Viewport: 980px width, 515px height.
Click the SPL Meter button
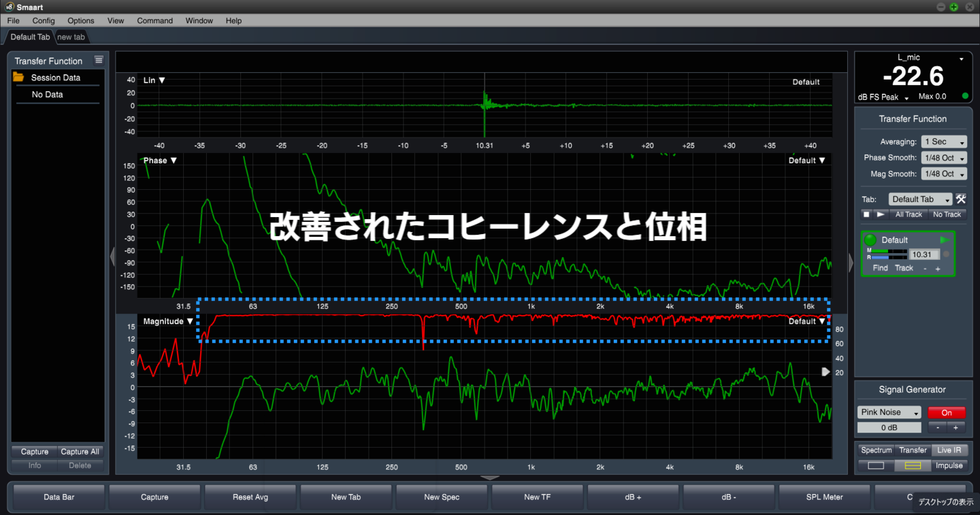[x=824, y=497]
